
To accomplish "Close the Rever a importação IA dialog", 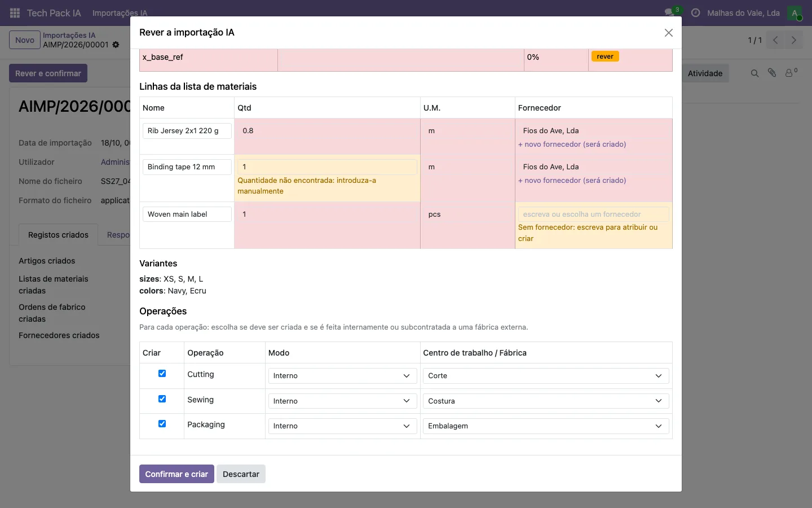I will (x=669, y=33).
